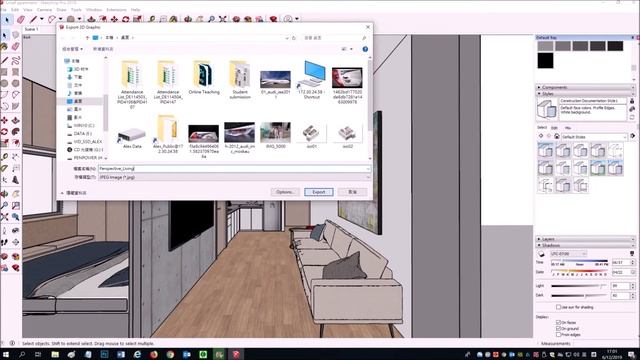The height and width of the screenshot is (360, 640).
Task: Open the shape tool dropdown arrow
Action: (80, 19)
